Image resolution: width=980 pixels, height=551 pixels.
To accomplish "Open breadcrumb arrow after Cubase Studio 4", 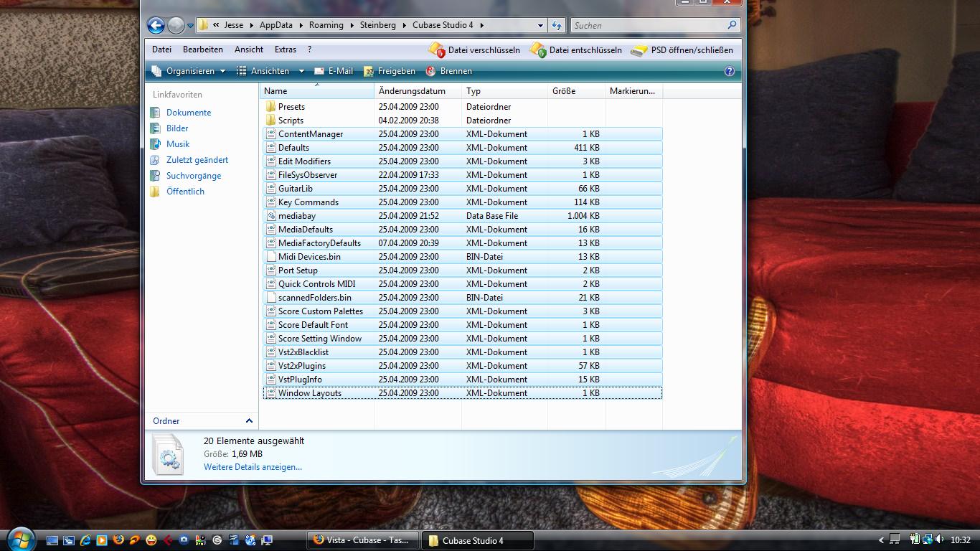I will [x=481, y=25].
